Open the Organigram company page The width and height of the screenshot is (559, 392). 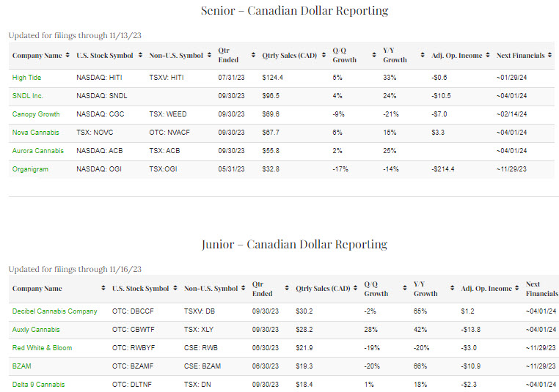(x=30, y=169)
